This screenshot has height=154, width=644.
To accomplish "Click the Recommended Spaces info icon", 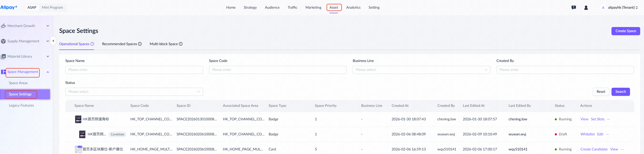I will point(140,44).
